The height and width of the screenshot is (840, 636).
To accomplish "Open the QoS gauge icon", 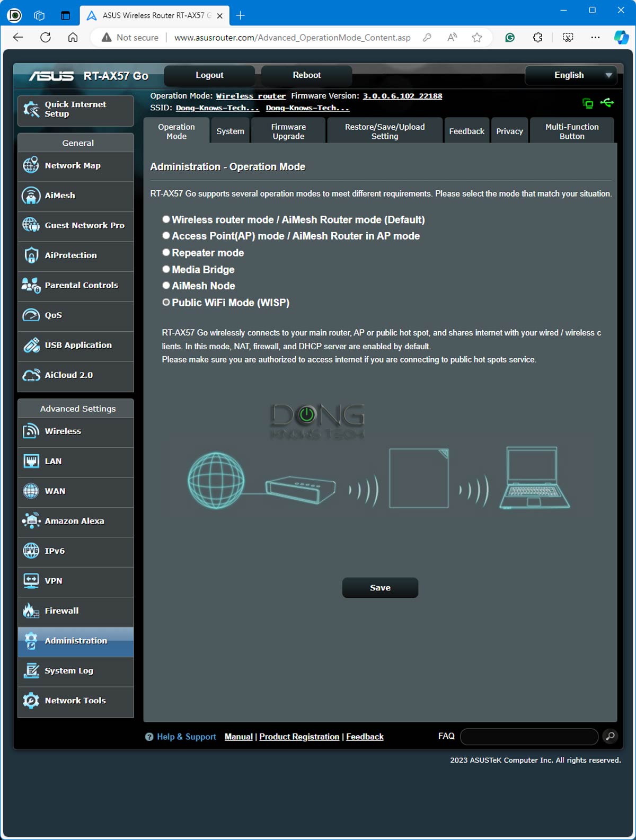I will 31,315.
